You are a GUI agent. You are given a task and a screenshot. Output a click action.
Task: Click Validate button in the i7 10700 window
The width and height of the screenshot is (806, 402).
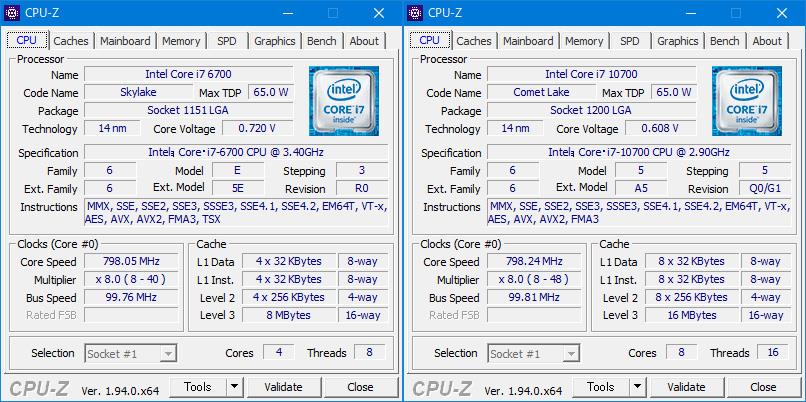pyautogui.click(x=686, y=387)
